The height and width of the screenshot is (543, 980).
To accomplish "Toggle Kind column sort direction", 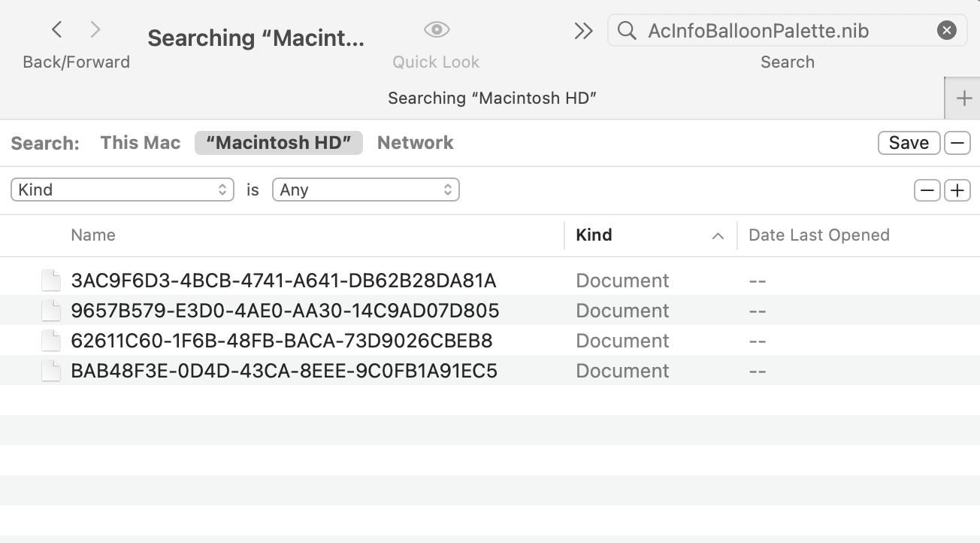I will click(x=716, y=235).
